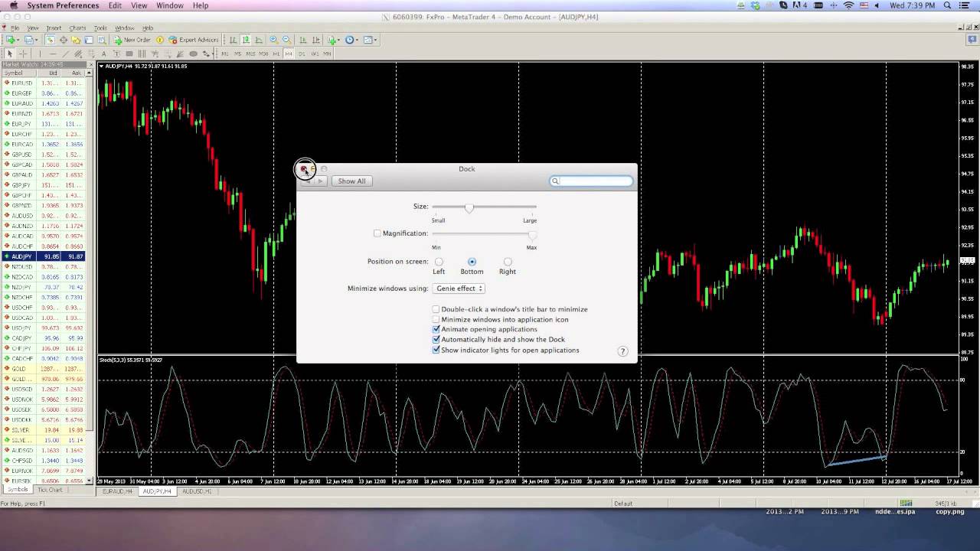Uncheck Animate opening applications
The height and width of the screenshot is (551, 980).
coord(436,329)
